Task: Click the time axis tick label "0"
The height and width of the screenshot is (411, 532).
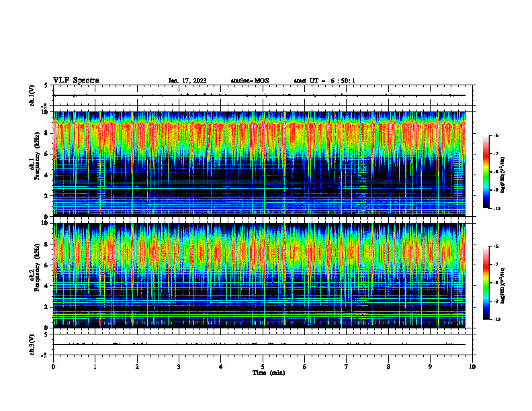Action: coord(53,367)
